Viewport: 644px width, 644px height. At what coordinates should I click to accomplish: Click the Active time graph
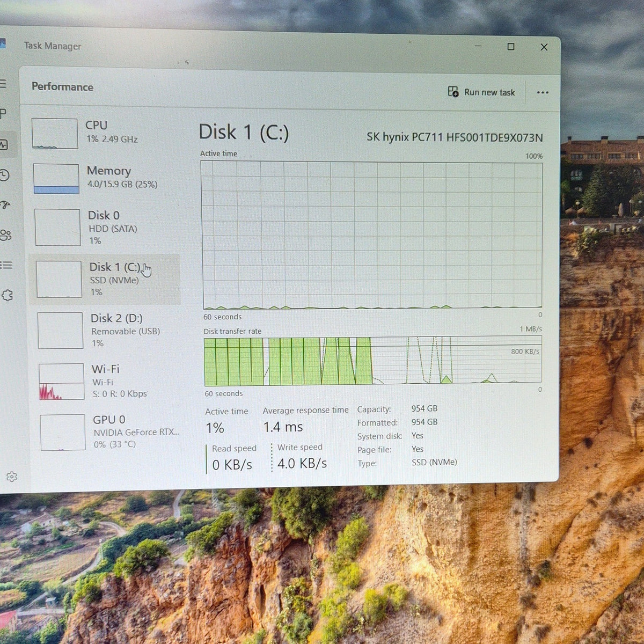(x=372, y=235)
